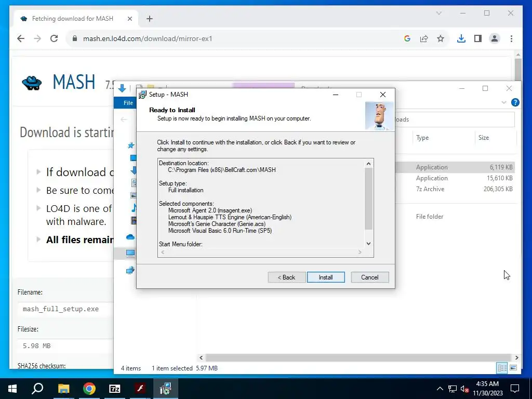Open Explorer help question mark
Screen dimensions: 532x399
[x=515, y=102]
